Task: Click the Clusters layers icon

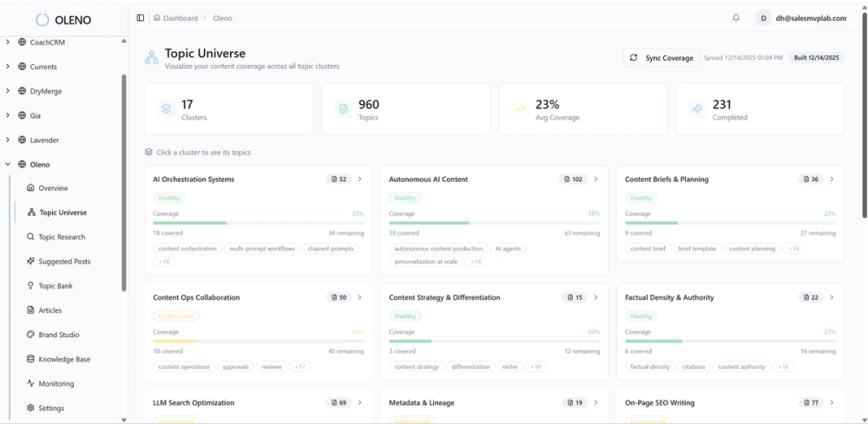Action: click(166, 109)
